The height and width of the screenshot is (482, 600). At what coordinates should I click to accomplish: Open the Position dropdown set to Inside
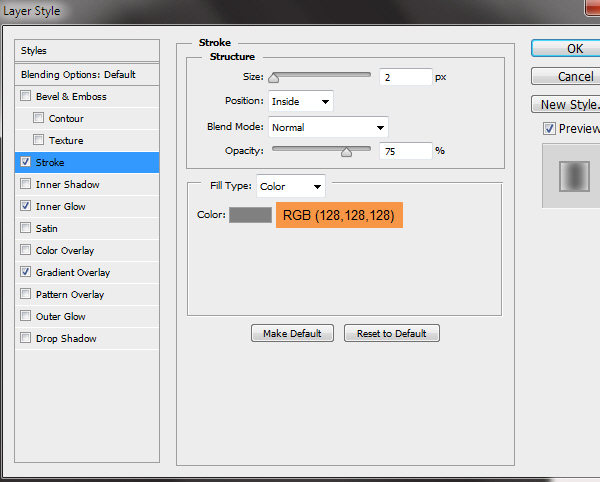300,101
